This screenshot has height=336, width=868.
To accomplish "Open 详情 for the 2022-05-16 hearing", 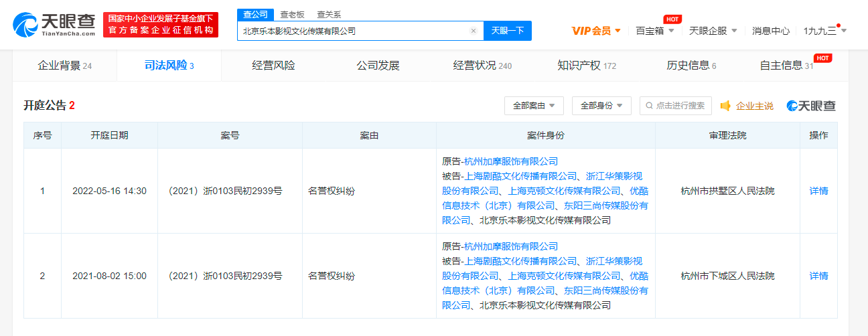I will [x=818, y=191].
